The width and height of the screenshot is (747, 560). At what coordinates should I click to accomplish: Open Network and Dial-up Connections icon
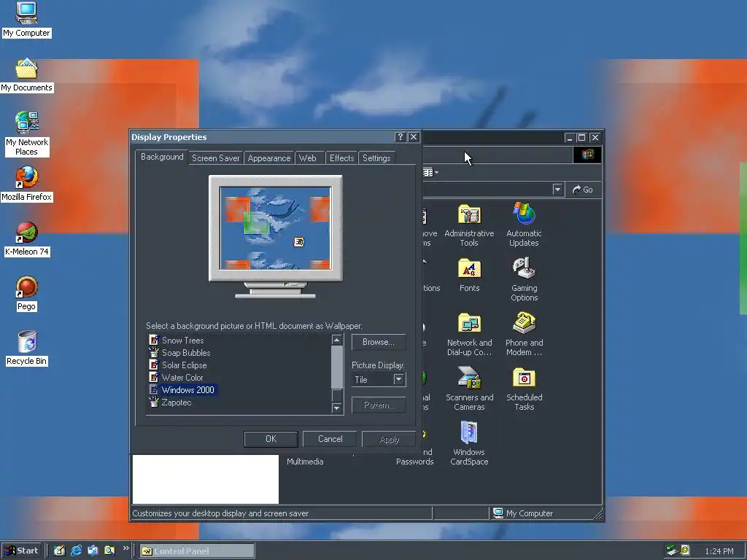[469, 334]
